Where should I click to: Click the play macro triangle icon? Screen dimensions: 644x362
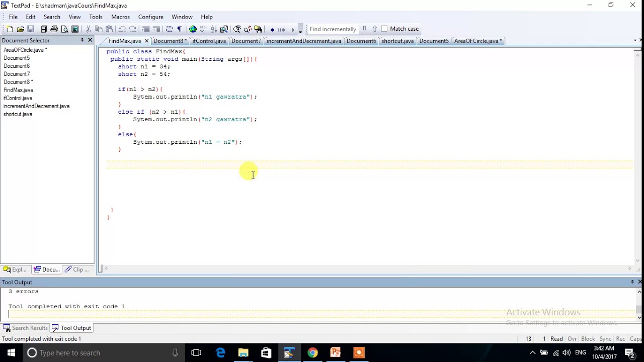point(292,29)
